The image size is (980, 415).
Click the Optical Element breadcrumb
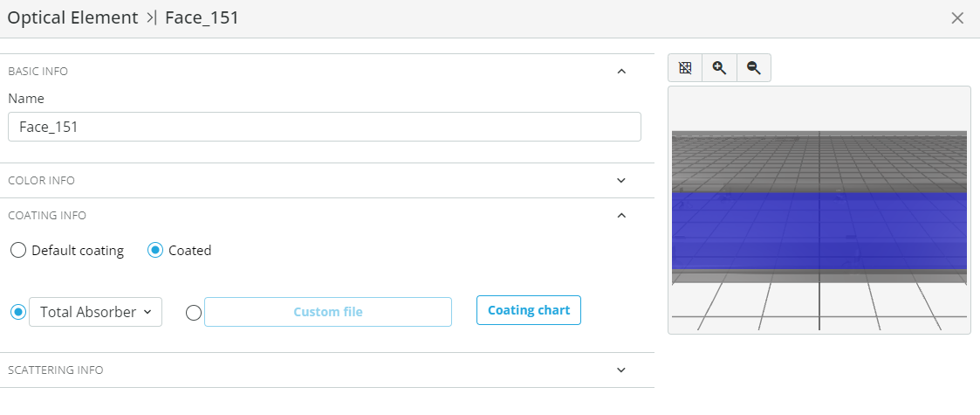pyautogui.click(x=72, y=17)
